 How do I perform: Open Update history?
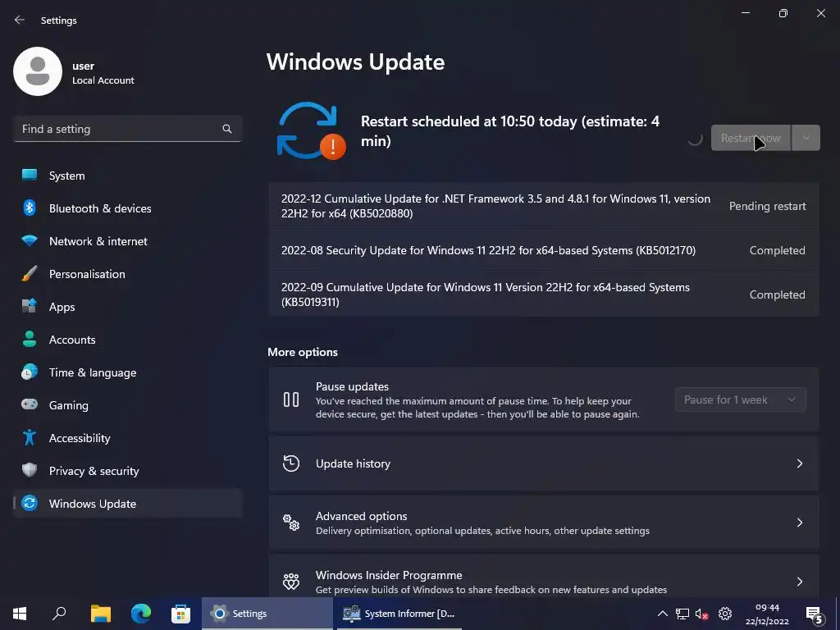pos(543,463)
